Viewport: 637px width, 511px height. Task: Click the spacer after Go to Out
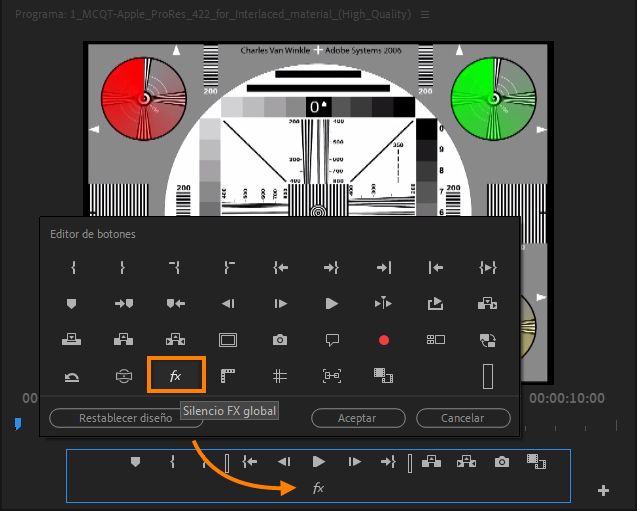(x=410, y=463)
